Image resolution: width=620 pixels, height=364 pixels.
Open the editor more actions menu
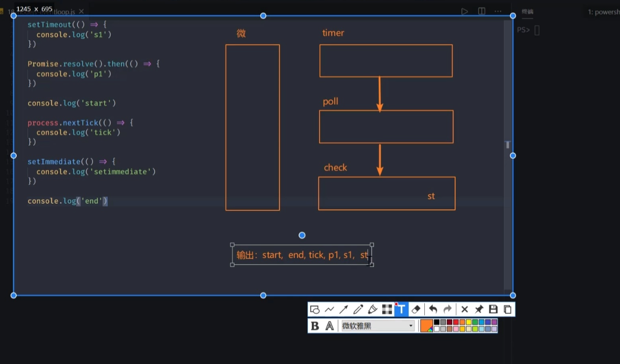point(498,11)
